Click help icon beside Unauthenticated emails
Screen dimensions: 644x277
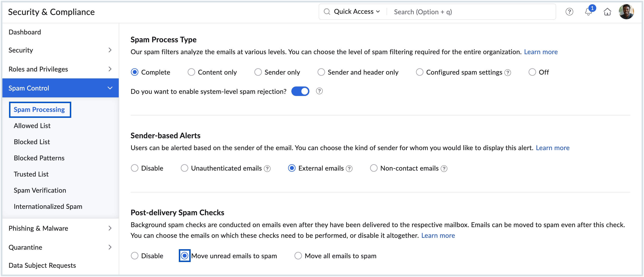coord(267,169)
